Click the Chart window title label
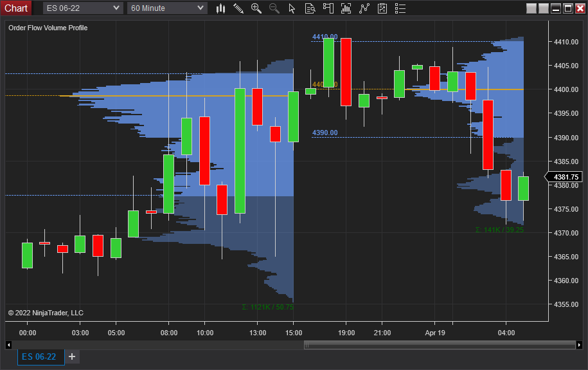Image resolution: width=588 pixels, height=370 pixels. [16, 8]
